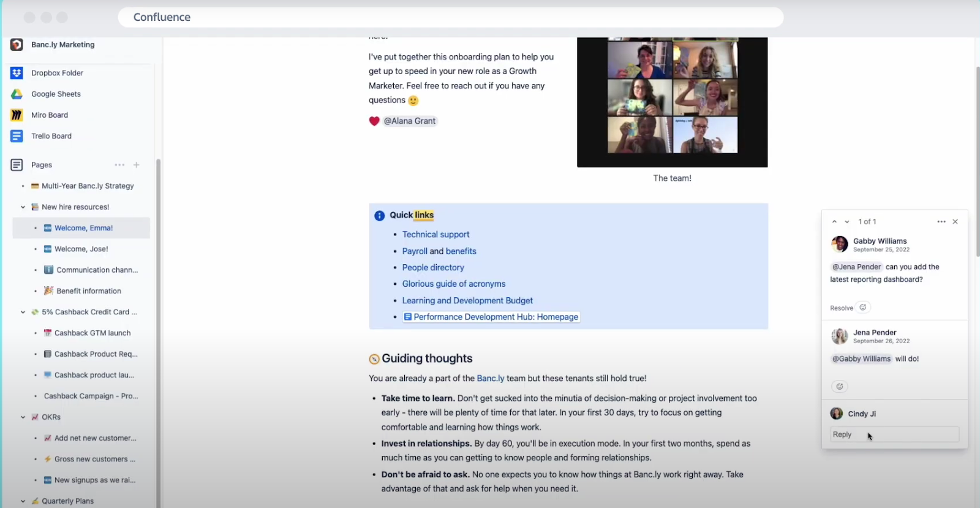This screenshot has width=980, height=508.
Task: Click the Pages section icon
Action: click(x=17, y=165)
